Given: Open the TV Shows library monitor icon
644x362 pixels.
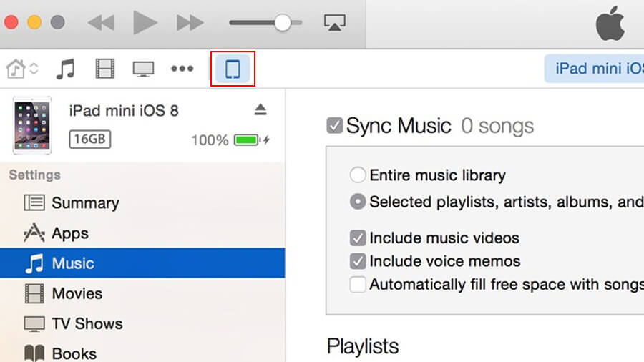Looking at the screenshot, I should coord(143,69).
